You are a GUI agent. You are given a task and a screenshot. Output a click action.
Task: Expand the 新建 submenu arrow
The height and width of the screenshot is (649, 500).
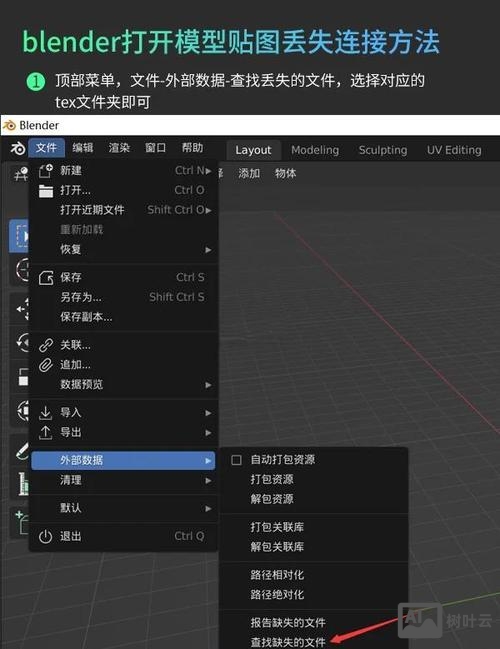(208, 171)
